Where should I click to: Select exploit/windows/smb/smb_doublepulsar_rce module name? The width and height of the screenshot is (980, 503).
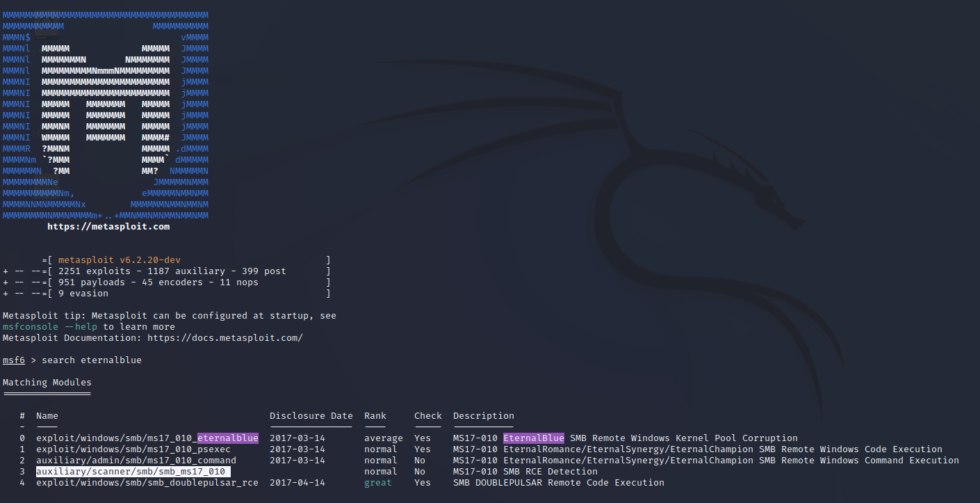click(x=147, y=482)
